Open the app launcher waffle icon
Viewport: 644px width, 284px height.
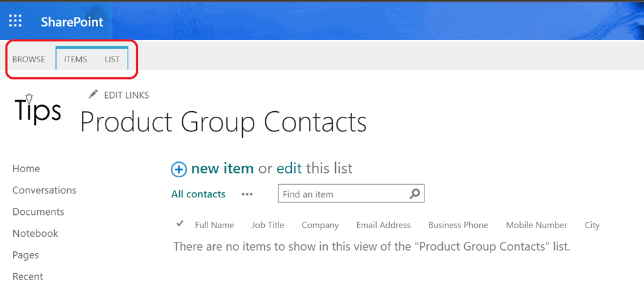pyautogui.click(x=15, y=21)
